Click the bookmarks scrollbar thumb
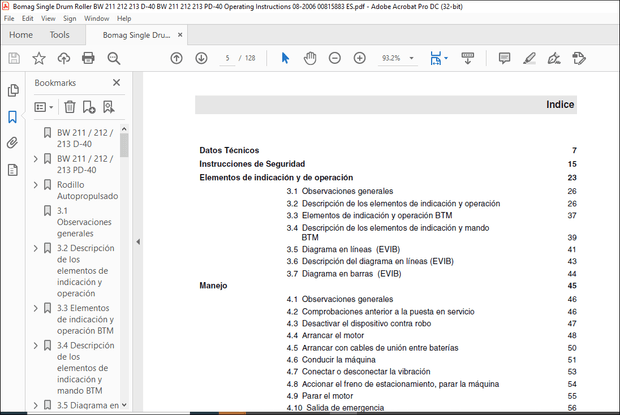This screenshot has width=620, height=415. (x=124, y=145)
